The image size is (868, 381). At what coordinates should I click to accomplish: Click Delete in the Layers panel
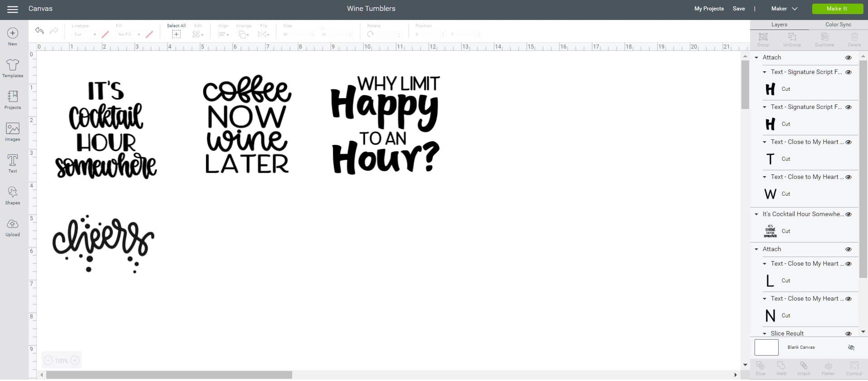[854, 40]
